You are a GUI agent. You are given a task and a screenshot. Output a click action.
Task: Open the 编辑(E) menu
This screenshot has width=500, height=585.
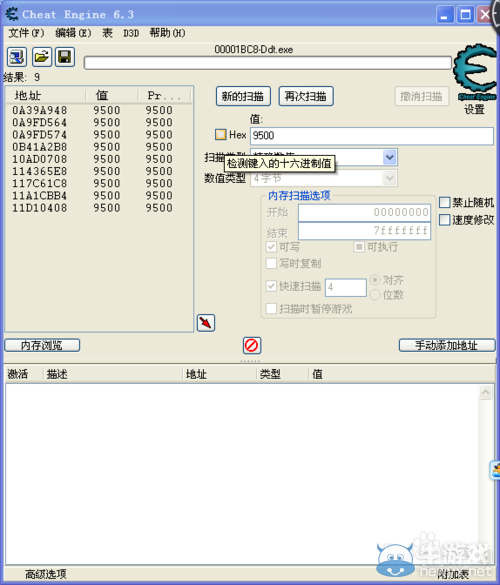[x=73, y=33]
